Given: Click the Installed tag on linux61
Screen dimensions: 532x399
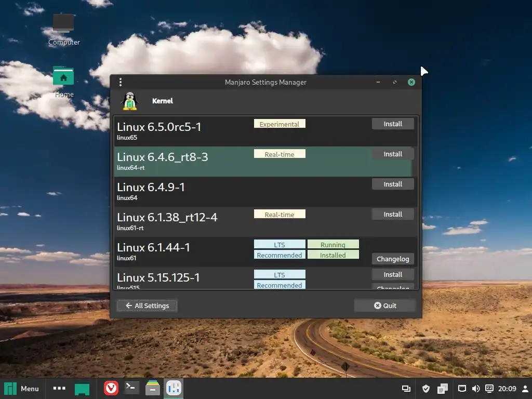Looking at the screenshot, I should [333, 255].
